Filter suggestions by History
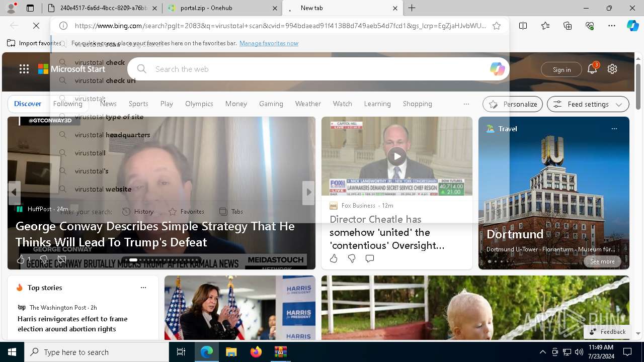This screenshot has height=362, width=644. (138, 212)
